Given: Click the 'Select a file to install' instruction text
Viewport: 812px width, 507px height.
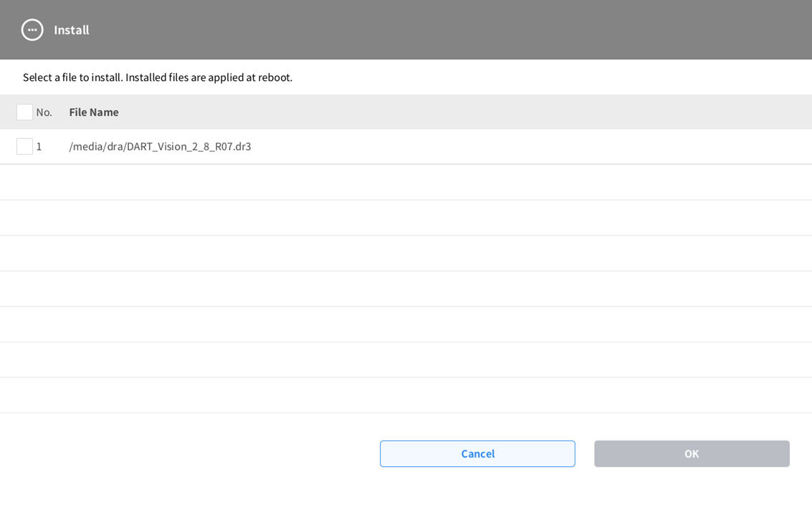Looking at the screenshot, I should pyautogui.click(x=158, y=77).
